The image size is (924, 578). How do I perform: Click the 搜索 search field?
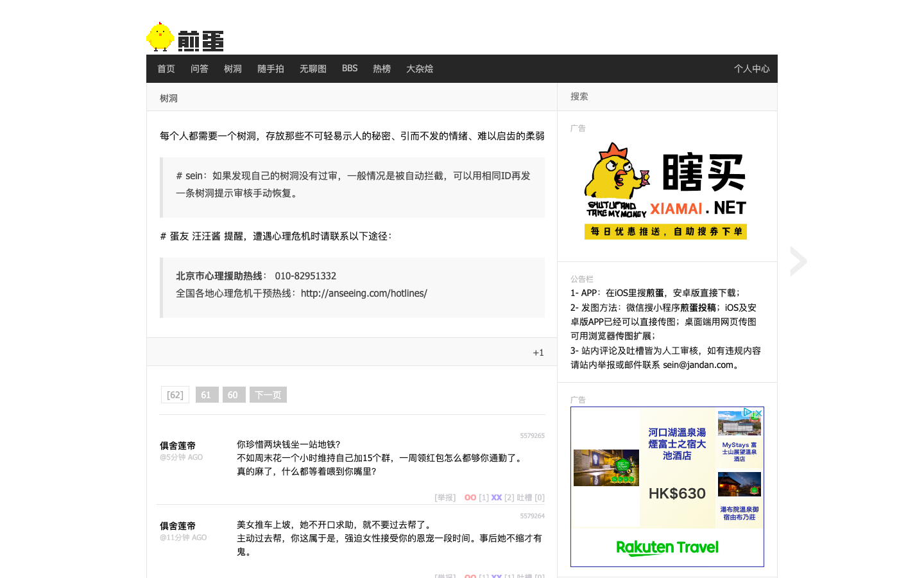point(667,96)
